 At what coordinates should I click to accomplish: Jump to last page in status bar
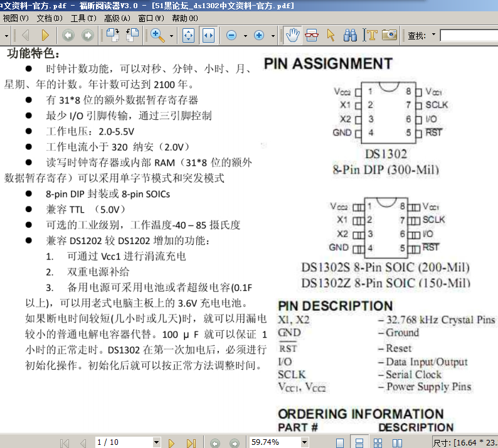pyautogui.click(x=191, y=443)
